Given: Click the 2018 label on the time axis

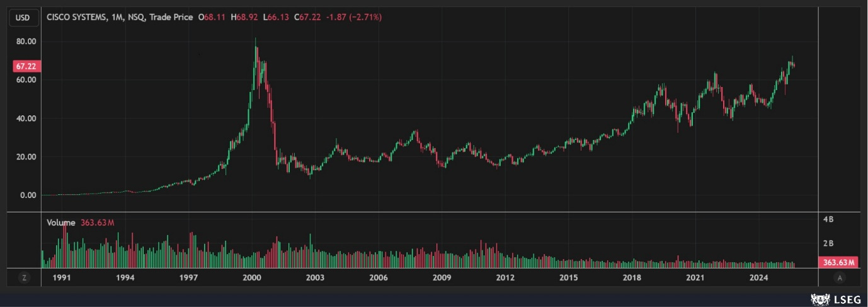Looking at the screenshot, I should click(632, 278).
